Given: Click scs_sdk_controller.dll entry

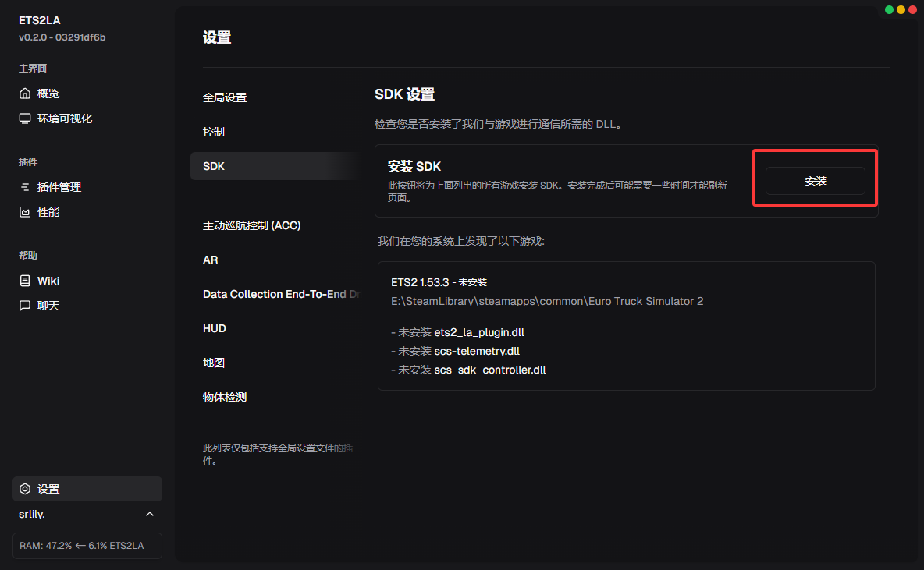Looking at the screenshot, I should click(x=489, y=370).
